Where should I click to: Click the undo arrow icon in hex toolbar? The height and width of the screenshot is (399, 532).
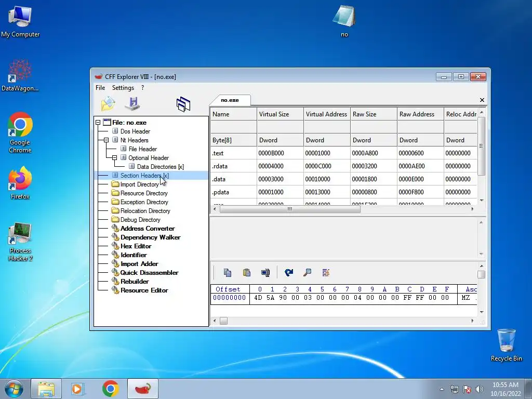coord(289,272)
